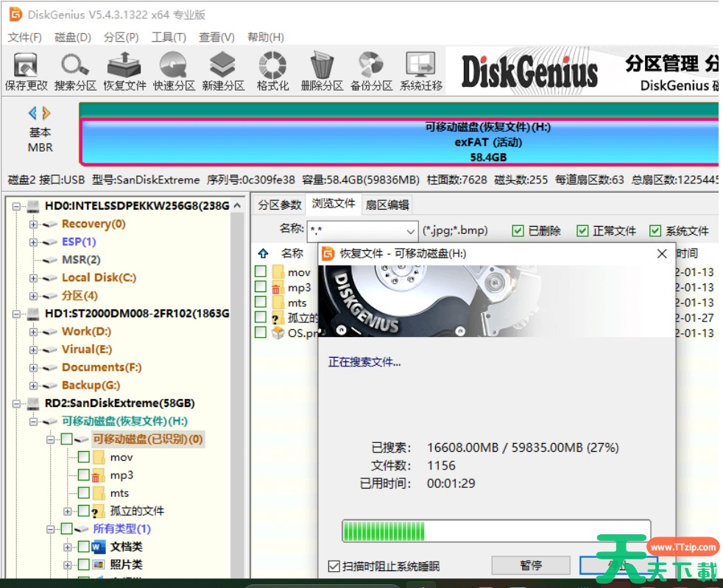
Task: Toggle the 已删除 (Deleted) filter checkbox
Action: (518, 231)
